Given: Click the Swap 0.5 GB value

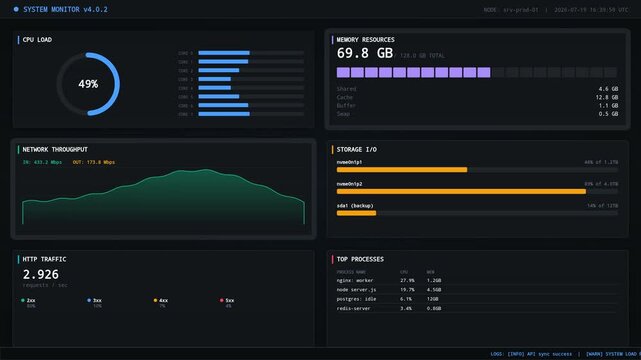Looking at the screenshot, I should [608, 114].
